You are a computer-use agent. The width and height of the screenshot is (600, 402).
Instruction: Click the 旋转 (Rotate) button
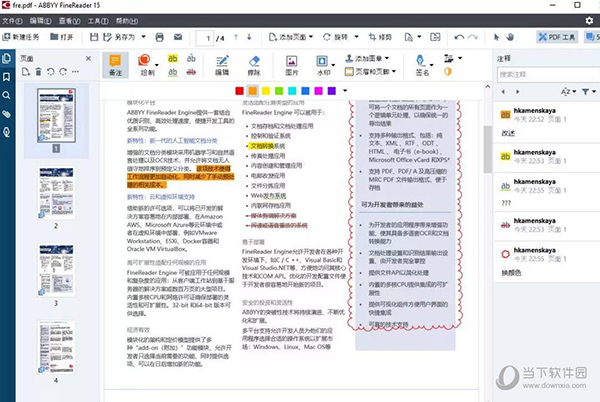(336, 37)
